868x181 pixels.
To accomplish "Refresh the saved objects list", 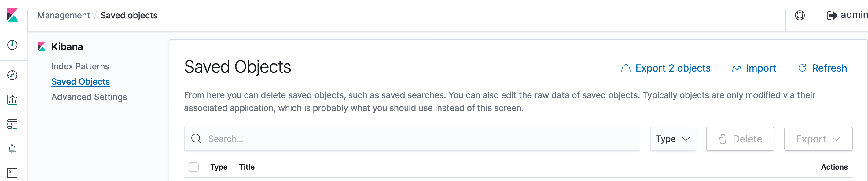I will 822,68.
